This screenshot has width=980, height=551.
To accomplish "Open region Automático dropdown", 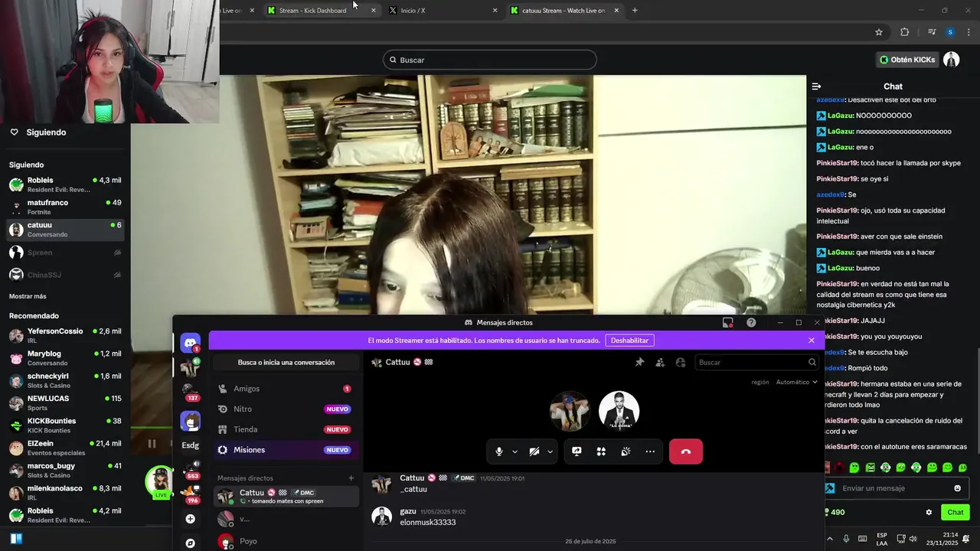I will pyautogui.click(x=796, y=382).
